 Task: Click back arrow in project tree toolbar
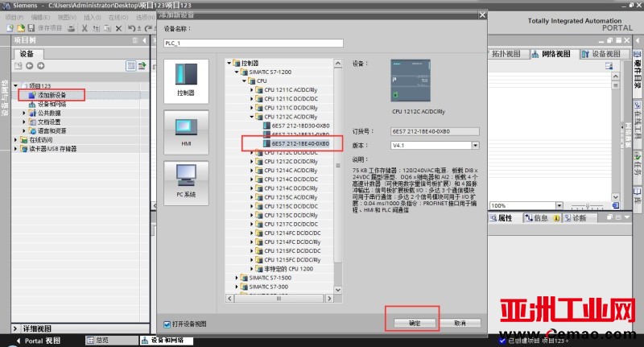pos(30,66)
